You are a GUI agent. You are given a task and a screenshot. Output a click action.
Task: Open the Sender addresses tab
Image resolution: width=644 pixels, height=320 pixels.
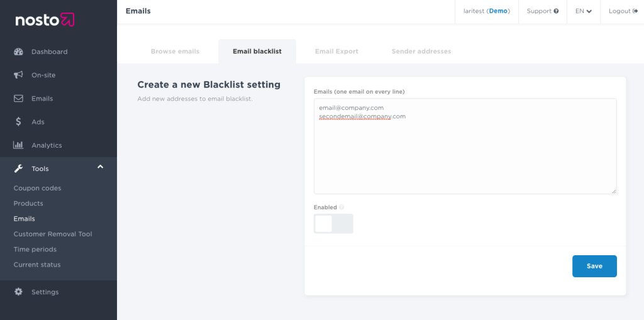[x=421, y=52]
